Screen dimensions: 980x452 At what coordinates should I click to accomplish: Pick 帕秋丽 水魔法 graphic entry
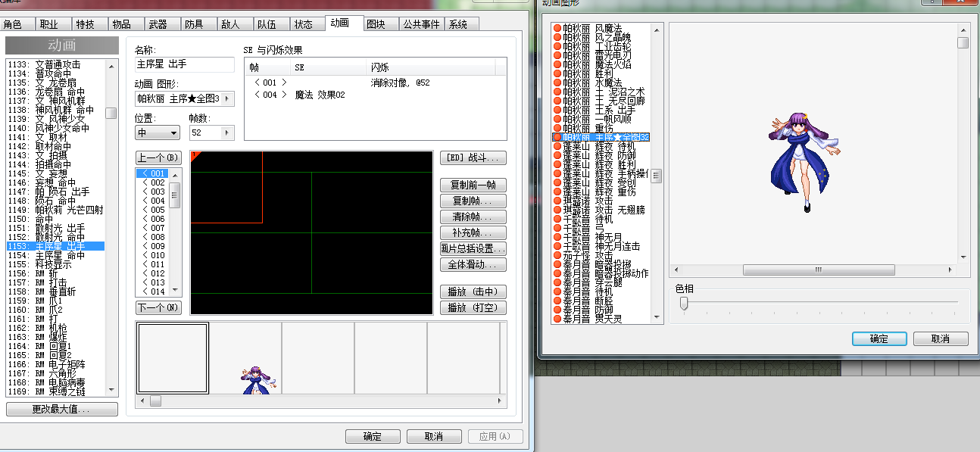[x=601, y=83]
